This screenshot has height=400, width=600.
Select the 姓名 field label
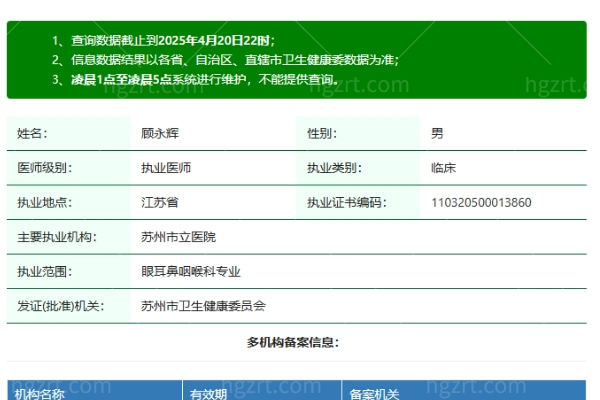32,133
